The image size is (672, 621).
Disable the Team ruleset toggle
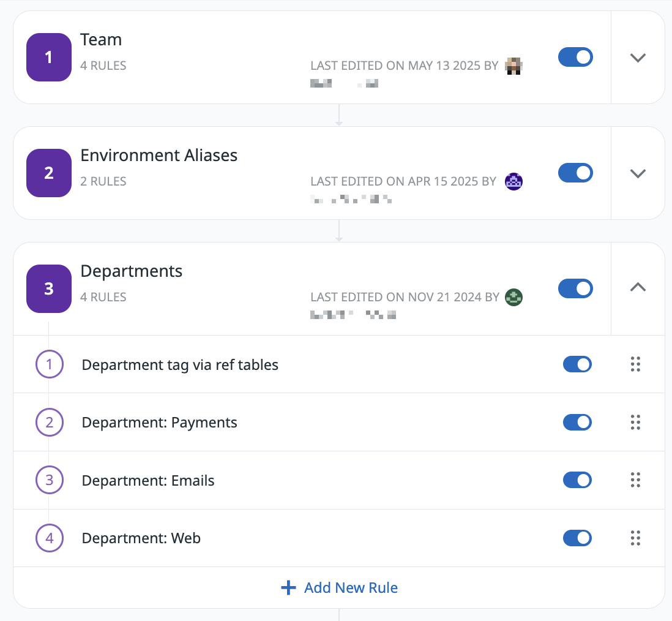coord(575,58)
